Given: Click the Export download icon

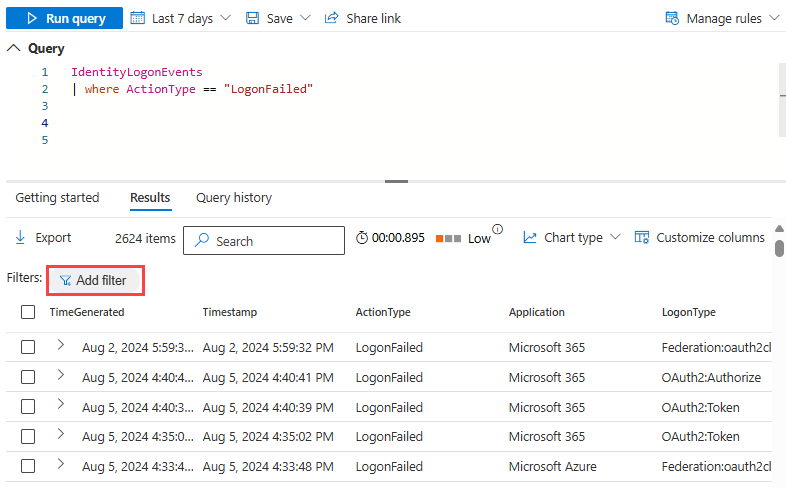Looking at the screenshot, I should pos(20,238).
